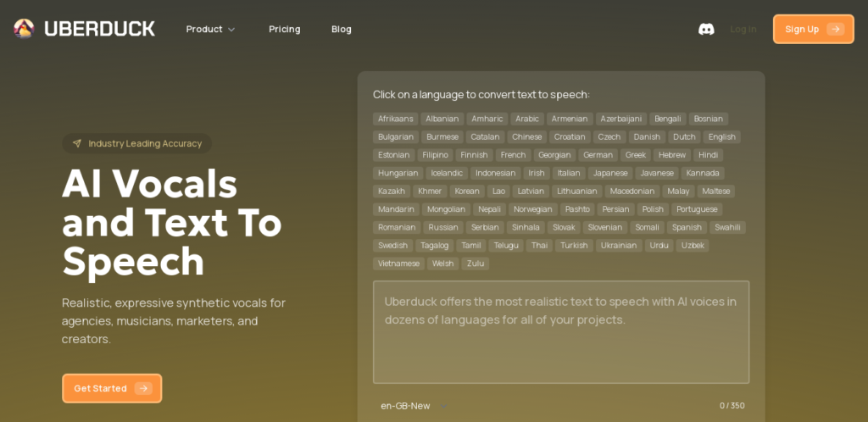
Task: Choose German language
Action: pos(598,155)
